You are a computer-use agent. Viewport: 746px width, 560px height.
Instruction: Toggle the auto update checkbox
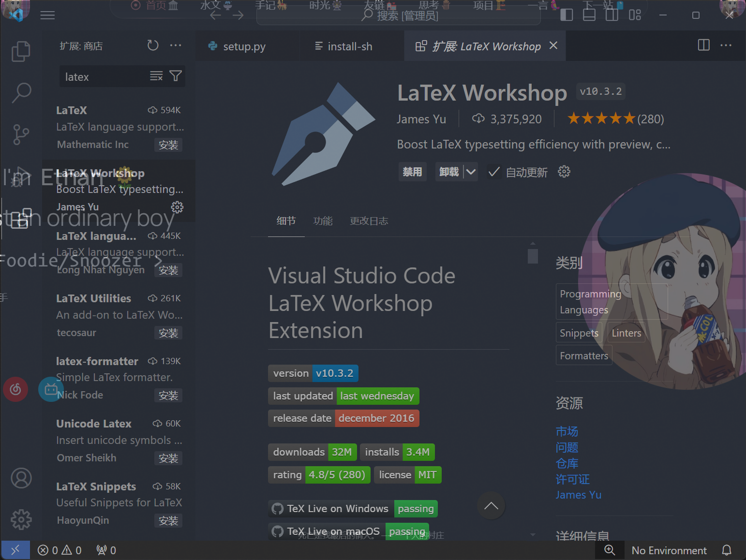click(x=494, y=172)
